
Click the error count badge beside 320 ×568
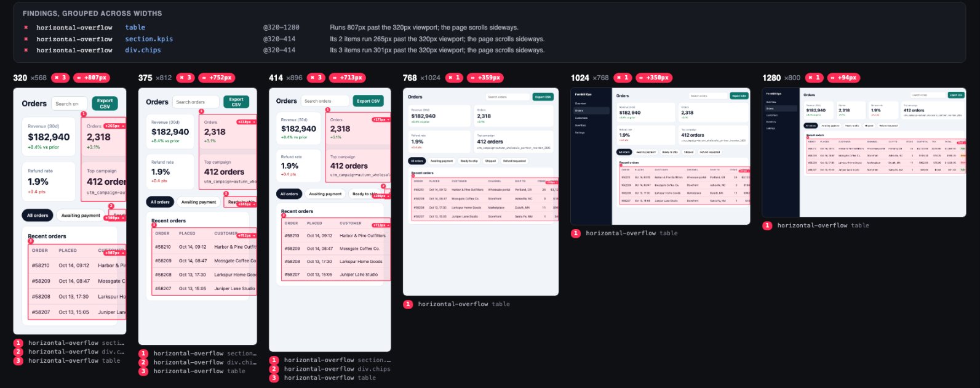60,78
